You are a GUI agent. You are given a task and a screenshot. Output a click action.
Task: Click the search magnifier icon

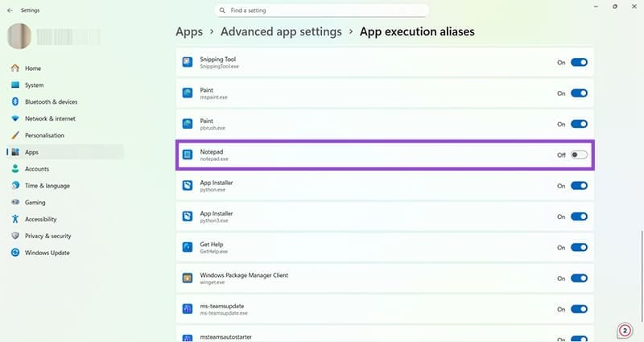click(222, 10)
